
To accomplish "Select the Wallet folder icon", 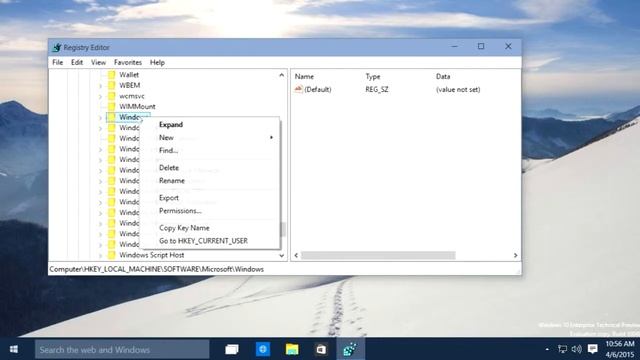I will pyautogui.click(x=111, y=75).
